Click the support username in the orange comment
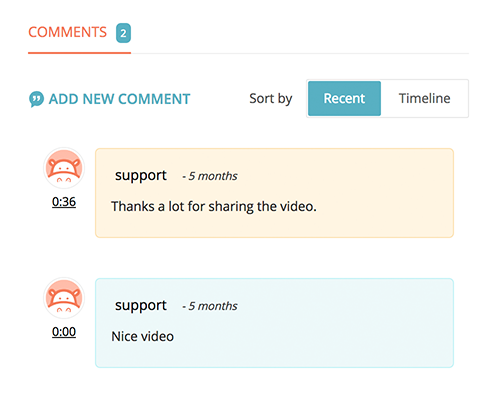The height and width of the screenshot is (411, 496). click(141, 176)
